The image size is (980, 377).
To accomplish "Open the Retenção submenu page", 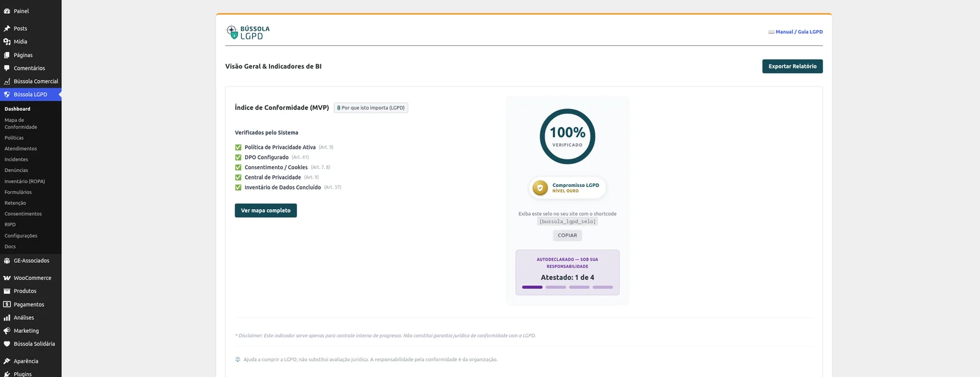I will pos(15,203).
